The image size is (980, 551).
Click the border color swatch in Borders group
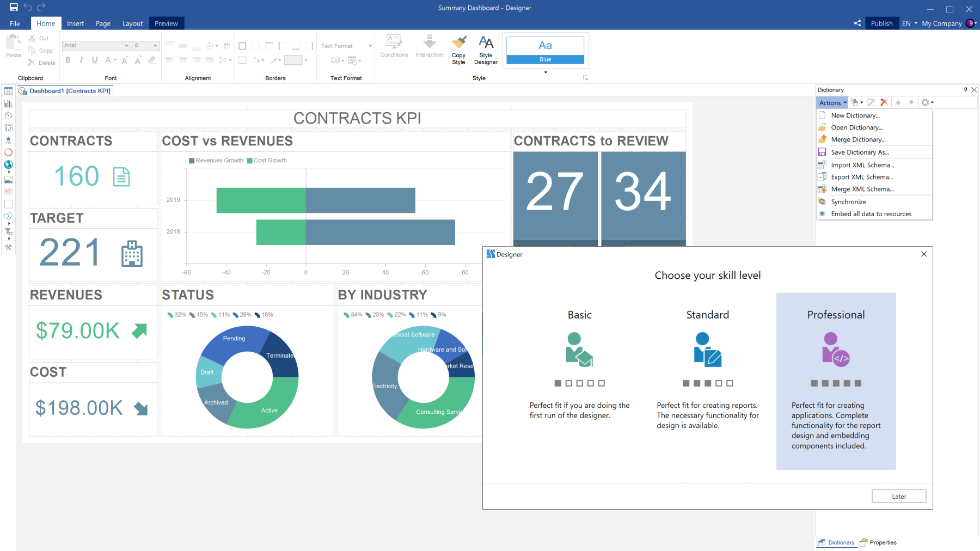pos(293,60)
